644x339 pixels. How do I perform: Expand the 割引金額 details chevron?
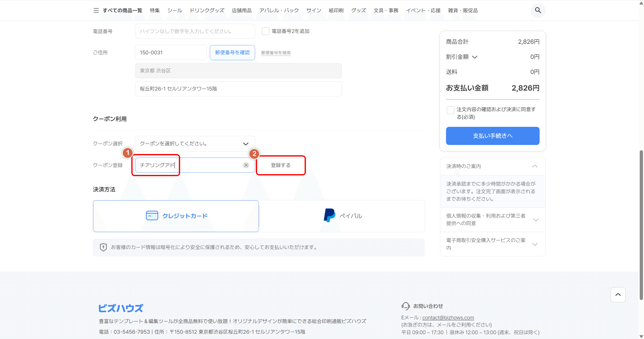pos(475,57)
